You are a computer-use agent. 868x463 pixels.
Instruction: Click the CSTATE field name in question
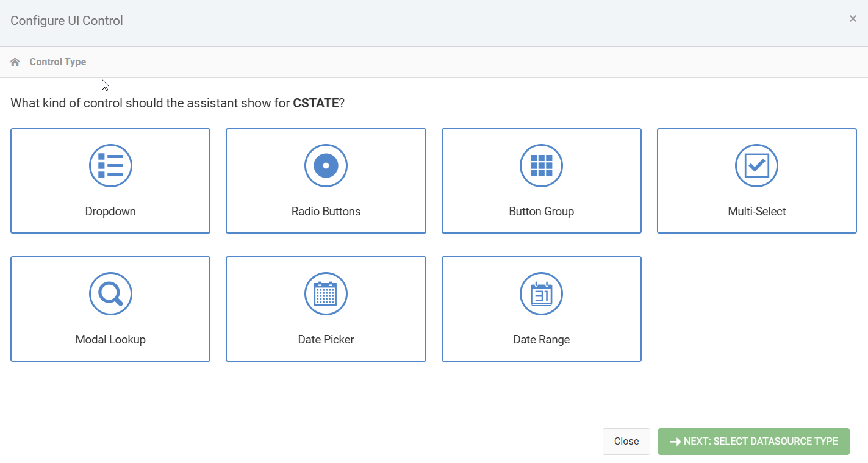point(316,103)
